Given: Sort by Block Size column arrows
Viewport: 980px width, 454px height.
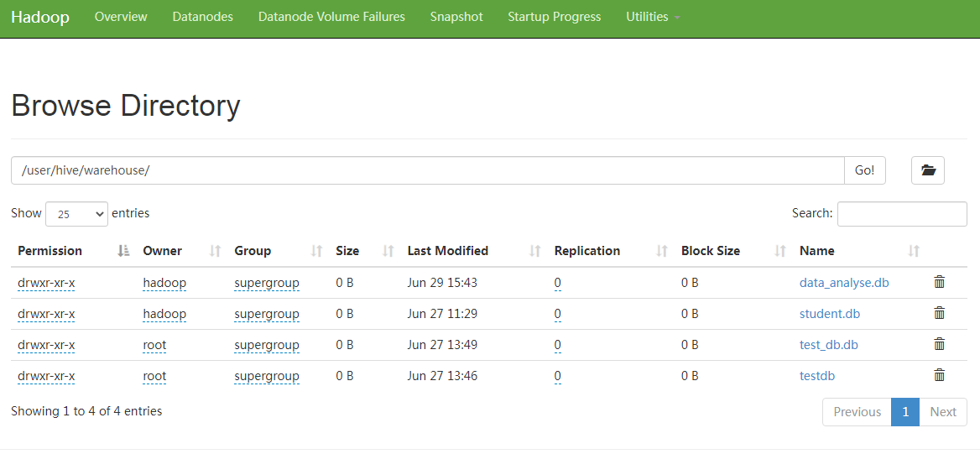Looking at the screenshot, I should pyautogui.click(x=780, y=251).
